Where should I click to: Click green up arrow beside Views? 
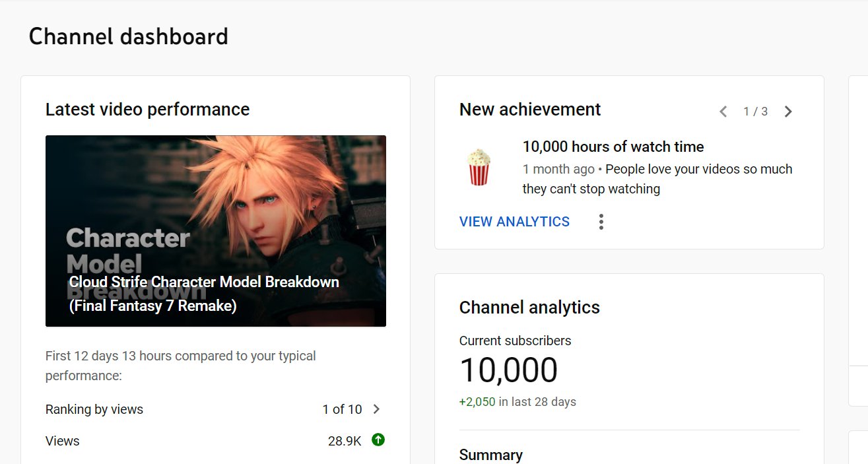378,440
